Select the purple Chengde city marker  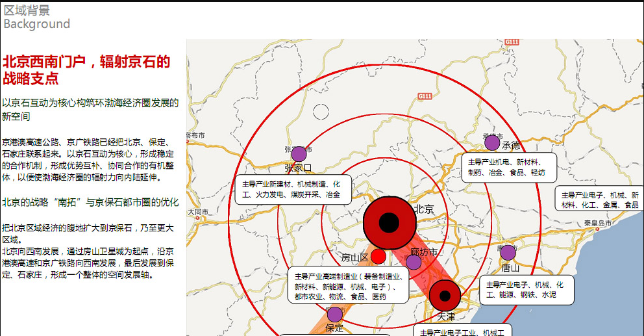[x=492, y=143]
